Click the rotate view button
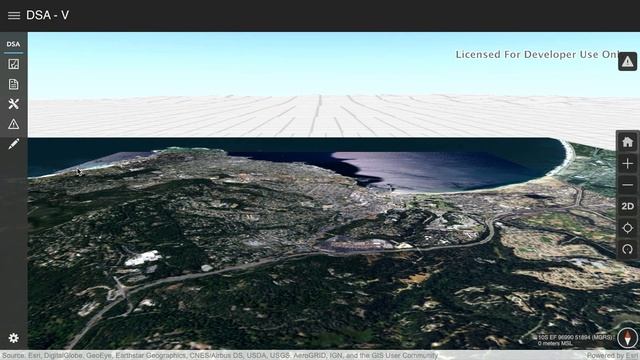The height and width of the screenshot is (360, 640). click(x=627, y=249)
